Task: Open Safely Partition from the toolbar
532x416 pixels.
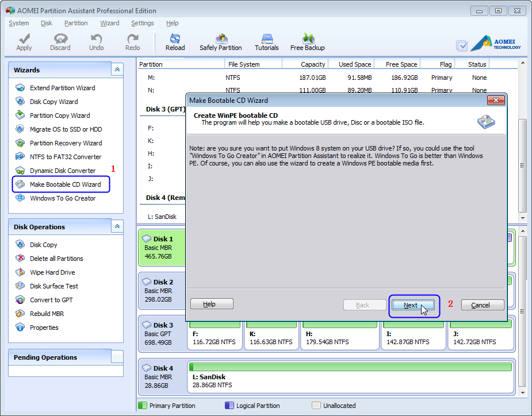Action: pos(220,41)
